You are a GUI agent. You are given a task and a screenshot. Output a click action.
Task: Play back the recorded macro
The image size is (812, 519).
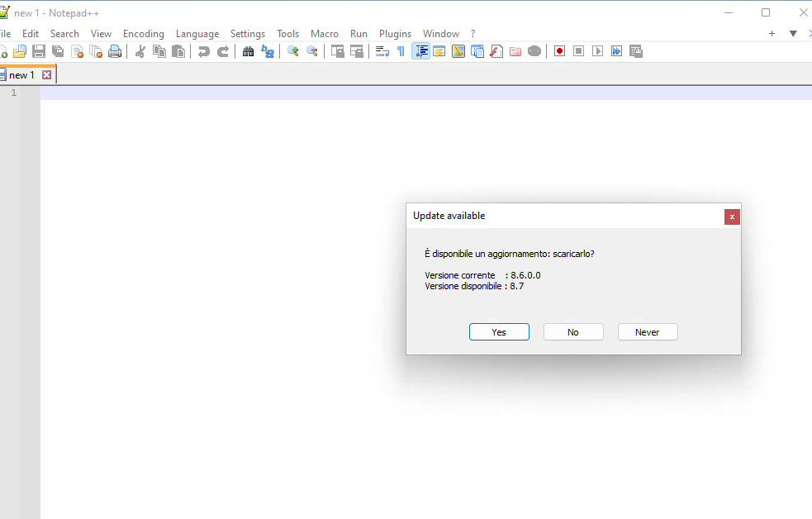597,51
